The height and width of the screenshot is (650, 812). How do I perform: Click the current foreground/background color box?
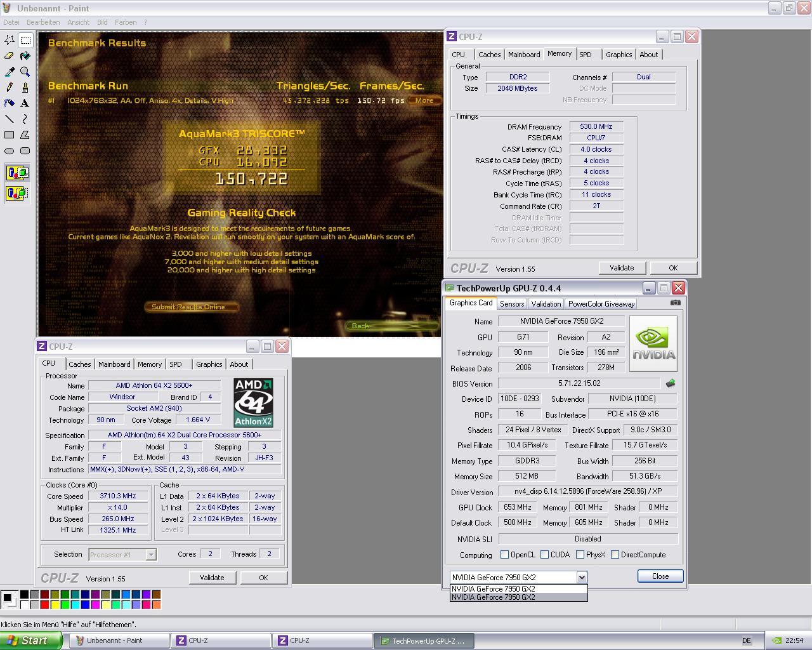tap(9, 599)
